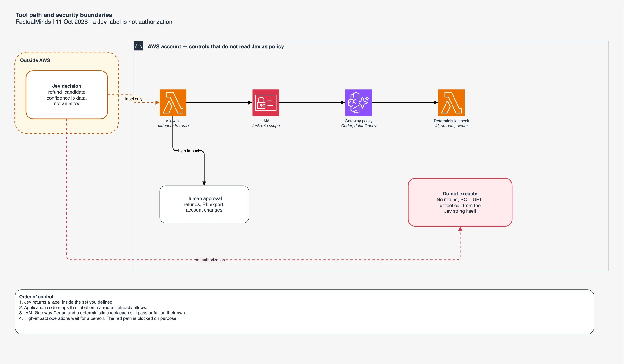Image resolution: width=624 pixels, height=364 pixels.
Task: Click the 'Gateway policy' label
Action: (x=358, y=121)
